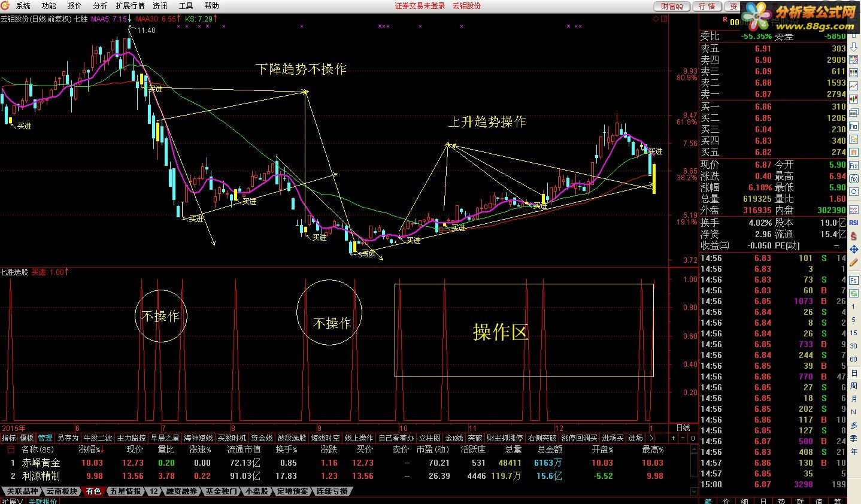
Task: Select the 周 period in right strip
Action: (x=854, y=386)
